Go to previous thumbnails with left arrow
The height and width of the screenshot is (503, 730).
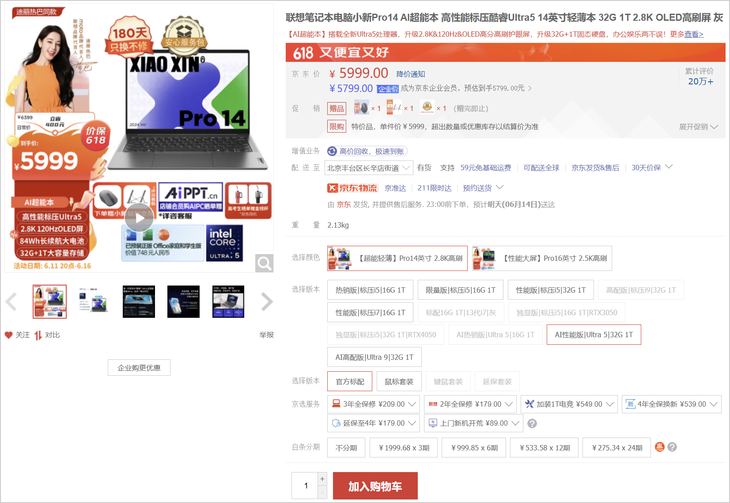[x=11, y=302]
